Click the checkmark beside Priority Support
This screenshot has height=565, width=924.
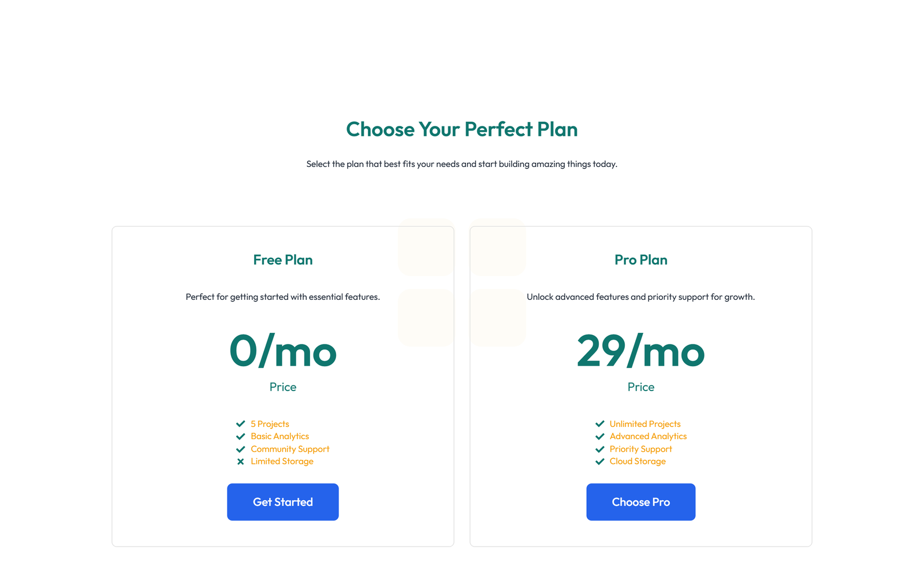[x=600, y=449]
